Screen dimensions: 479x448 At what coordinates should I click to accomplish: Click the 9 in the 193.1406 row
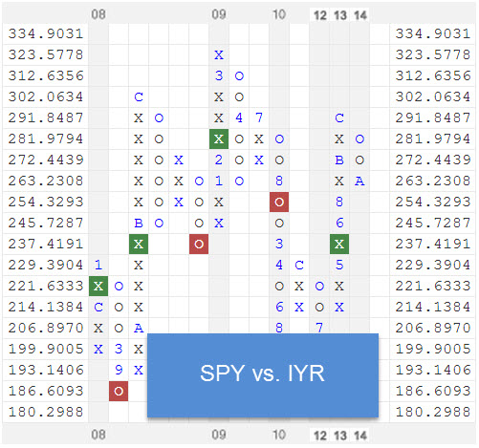pos(119,370)
